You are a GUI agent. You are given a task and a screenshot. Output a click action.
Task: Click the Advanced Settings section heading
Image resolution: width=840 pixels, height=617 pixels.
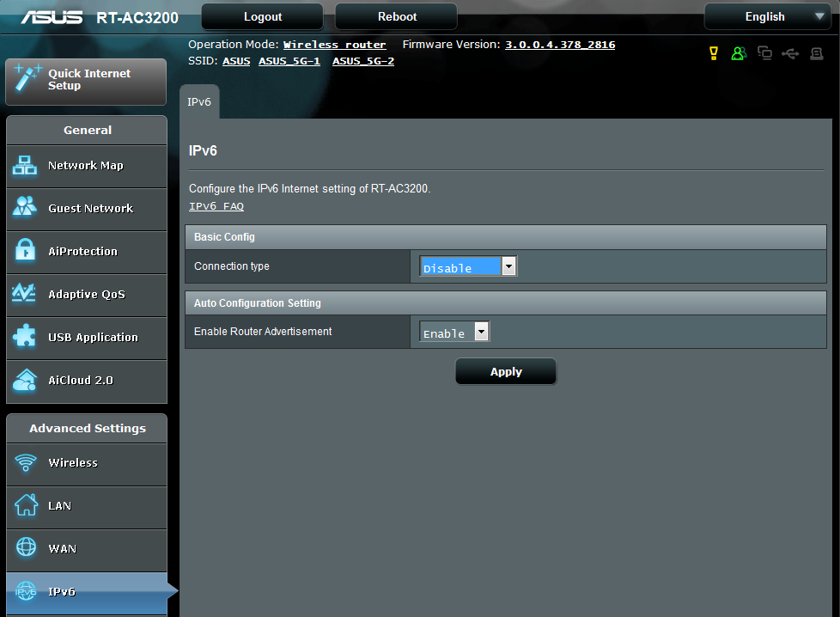[x=88, y=428]
